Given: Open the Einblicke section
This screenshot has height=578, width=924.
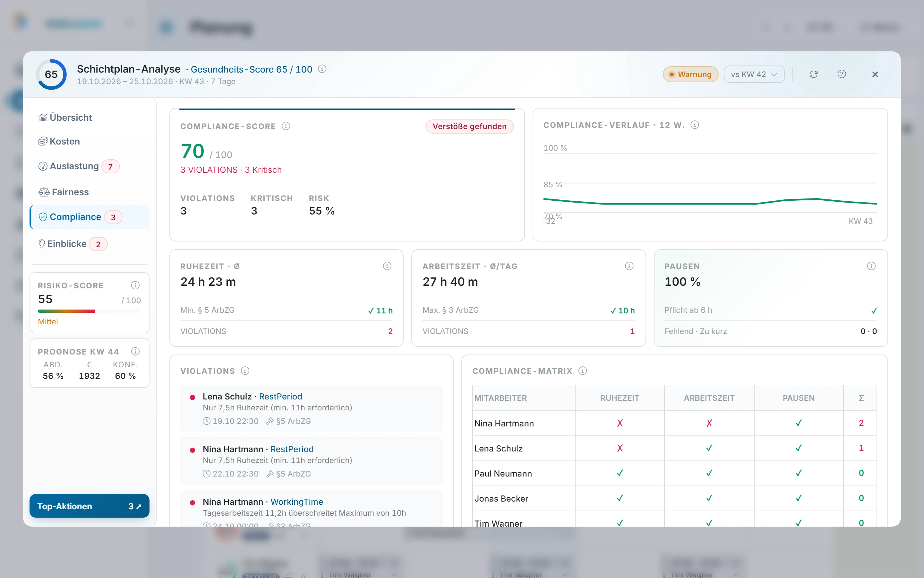Looking at the screenshot, I should (x=89, y=244).
